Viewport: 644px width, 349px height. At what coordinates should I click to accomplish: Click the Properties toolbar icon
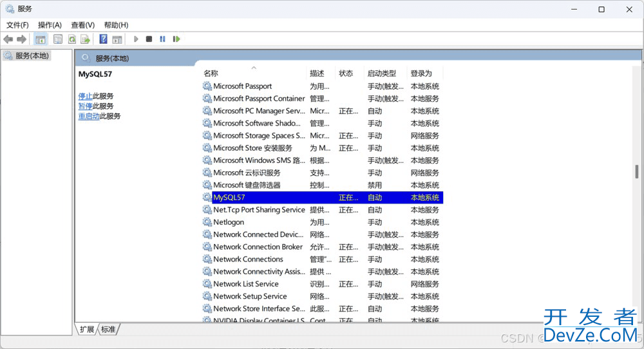point(58,39)
